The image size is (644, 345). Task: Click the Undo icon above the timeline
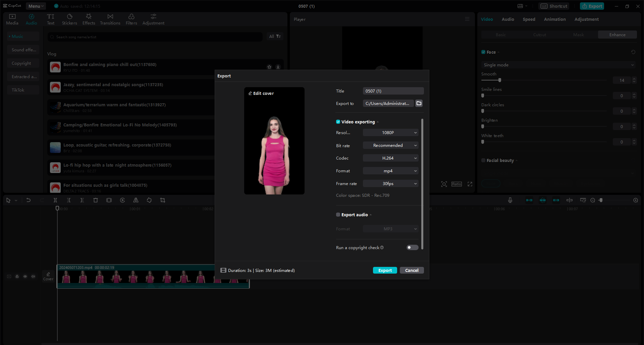tap(29, 200)
